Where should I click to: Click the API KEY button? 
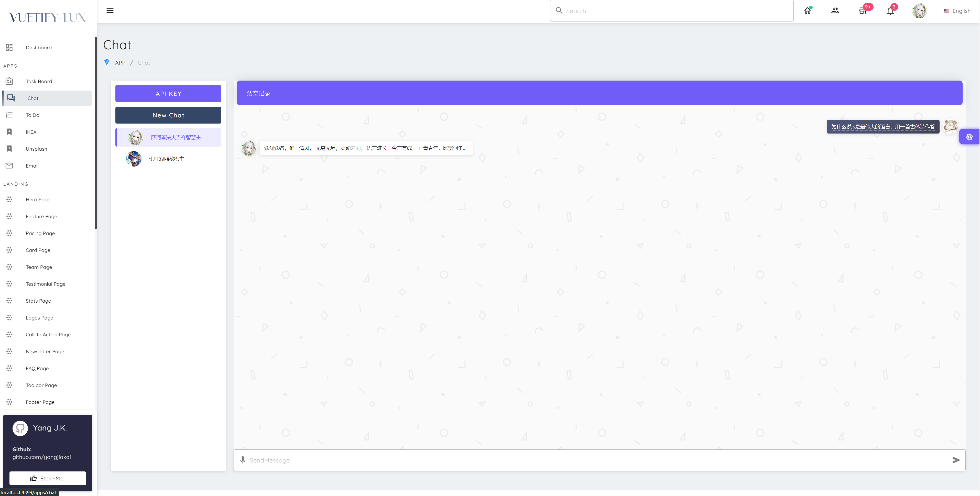(x=168, y=94)
